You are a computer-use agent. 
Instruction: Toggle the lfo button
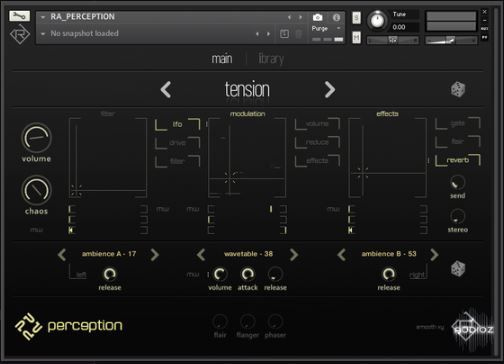point(177,124)
